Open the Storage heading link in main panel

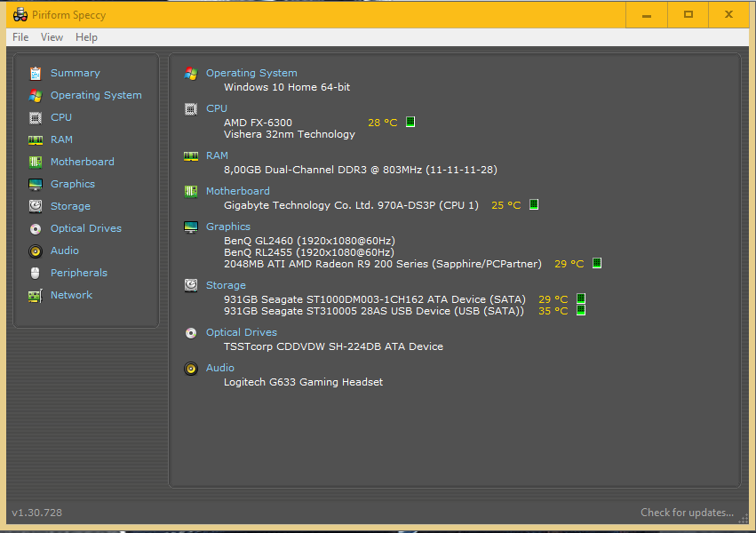pos(226,285)
